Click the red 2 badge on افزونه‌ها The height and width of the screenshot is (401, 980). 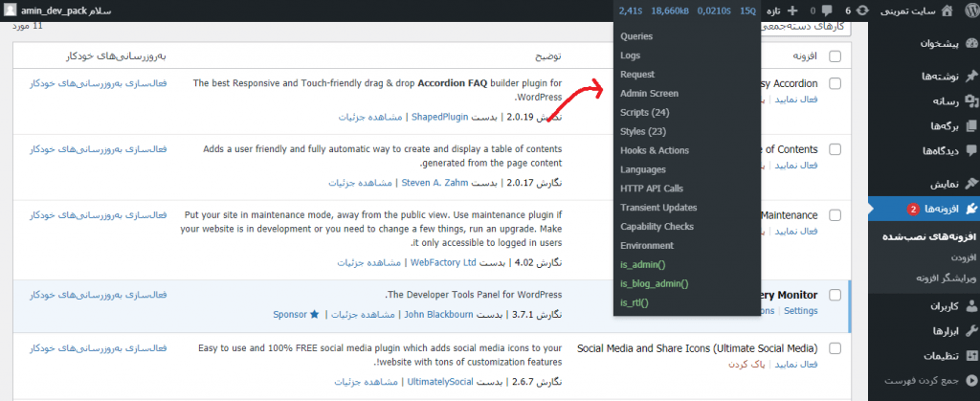912,210
